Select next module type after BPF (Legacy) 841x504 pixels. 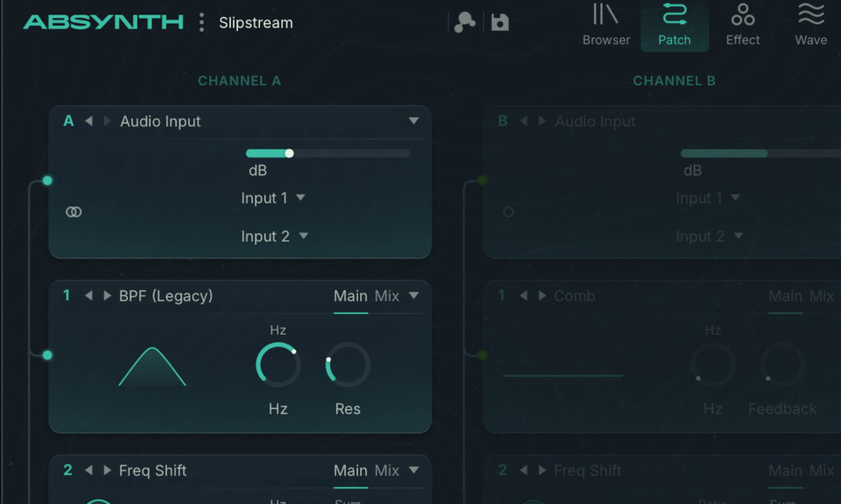[107, 296]
